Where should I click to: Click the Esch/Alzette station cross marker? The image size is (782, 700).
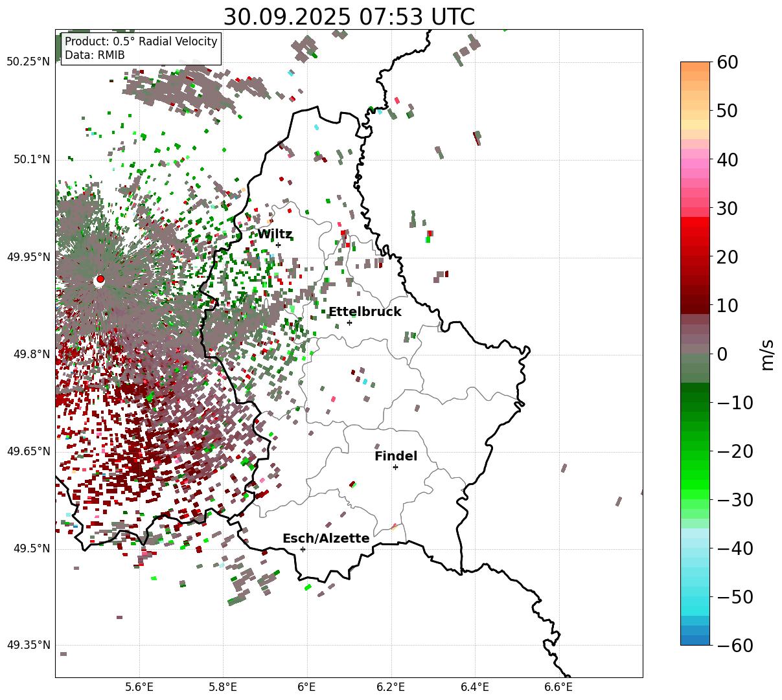coord(303,549)
